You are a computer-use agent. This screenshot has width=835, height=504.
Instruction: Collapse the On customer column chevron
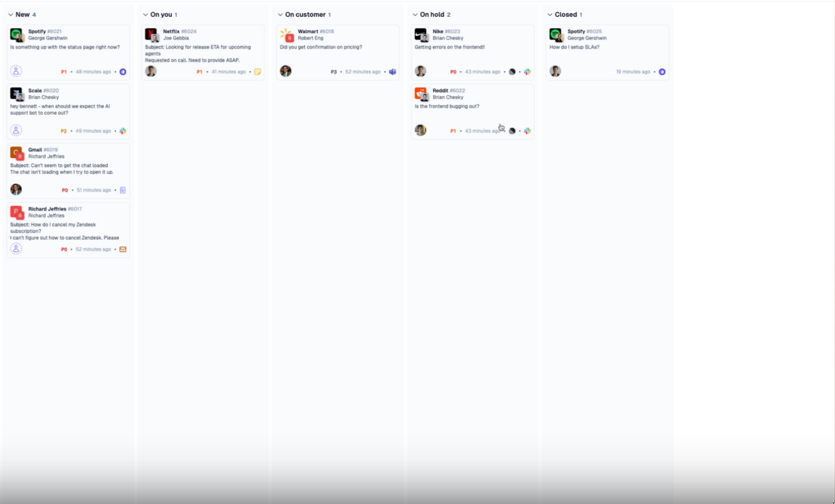click(x=280, y=15)
